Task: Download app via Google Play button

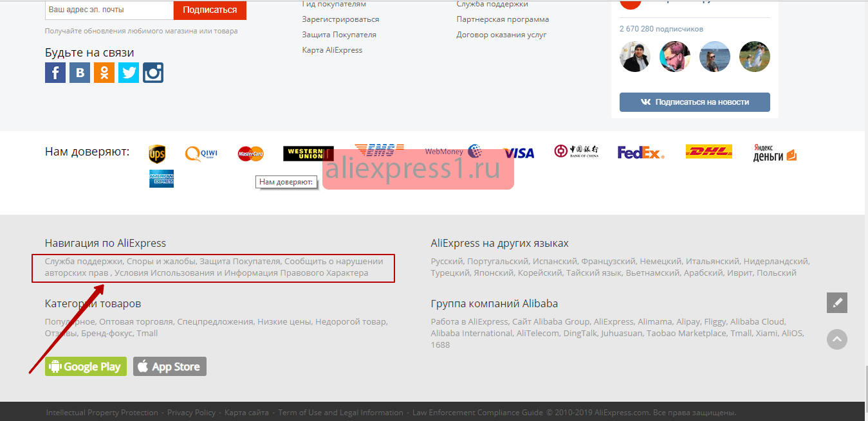Action: (x=86, y=366)
